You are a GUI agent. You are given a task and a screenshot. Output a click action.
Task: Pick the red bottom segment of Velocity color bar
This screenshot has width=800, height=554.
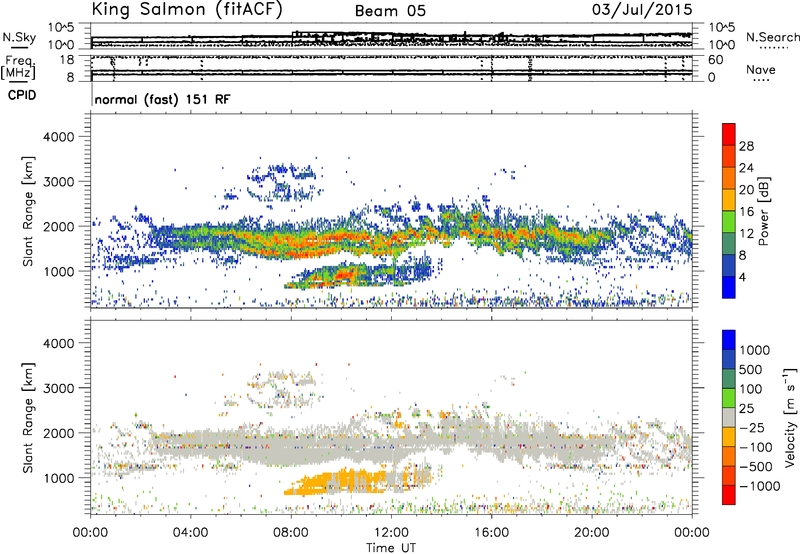pos(729,495)
